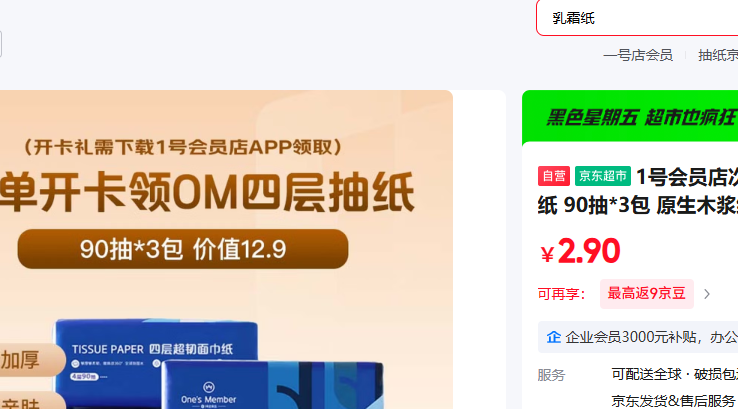Open the green 黑色星期五 超市也疯狂 banner

630,117
